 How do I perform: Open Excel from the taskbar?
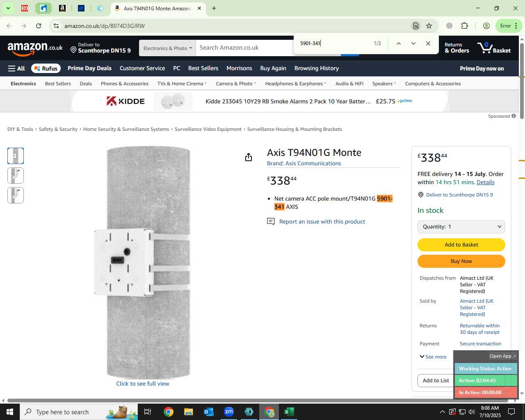coord(289,412)
